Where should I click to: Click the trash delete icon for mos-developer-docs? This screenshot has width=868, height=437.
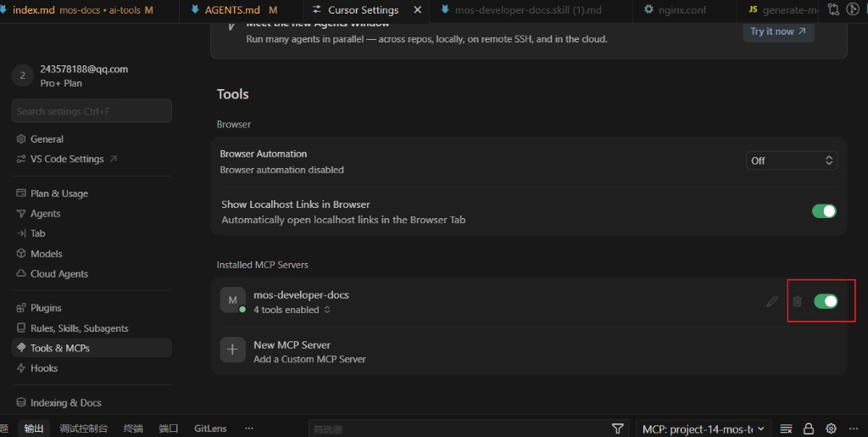click(x=797, y=301)
